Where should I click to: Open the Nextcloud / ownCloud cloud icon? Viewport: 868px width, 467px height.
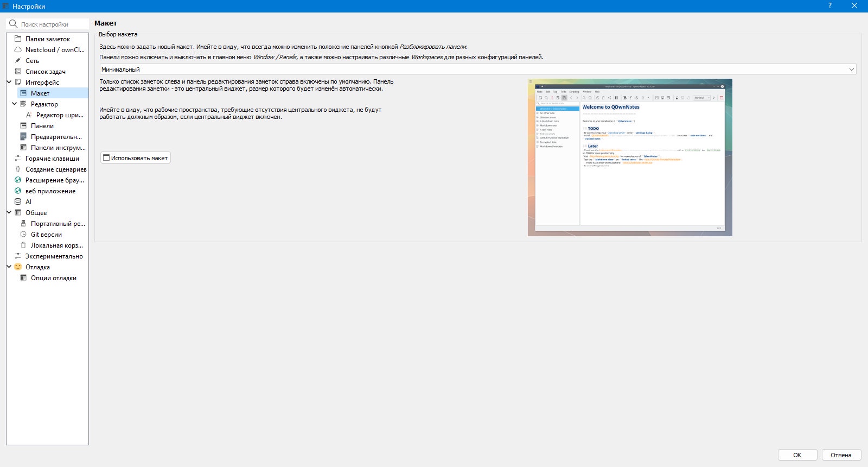[x=18, y=50]
